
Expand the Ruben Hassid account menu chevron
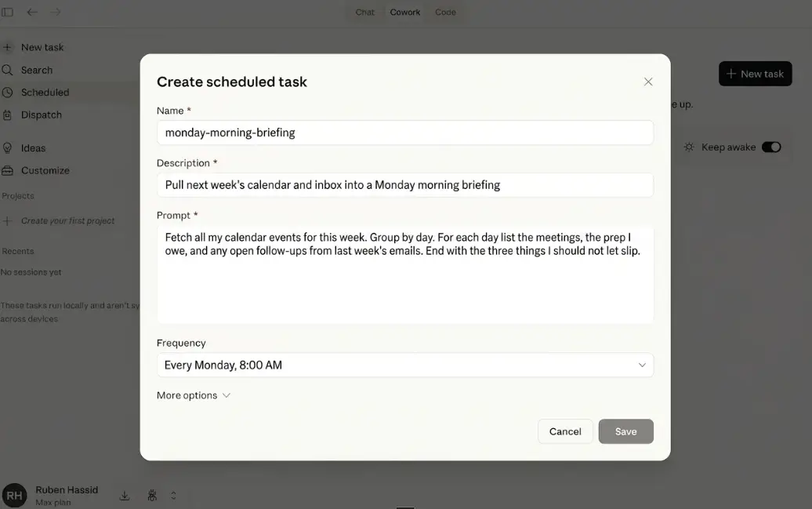[x=173, y=496]
